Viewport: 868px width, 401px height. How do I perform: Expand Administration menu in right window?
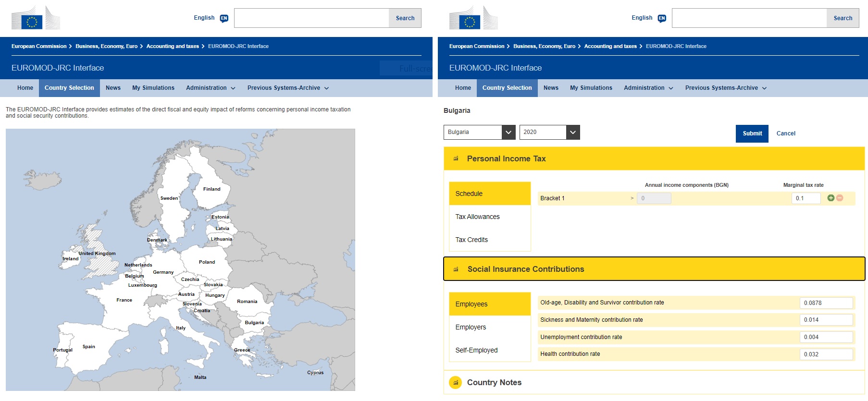click(x=648, y=88)
